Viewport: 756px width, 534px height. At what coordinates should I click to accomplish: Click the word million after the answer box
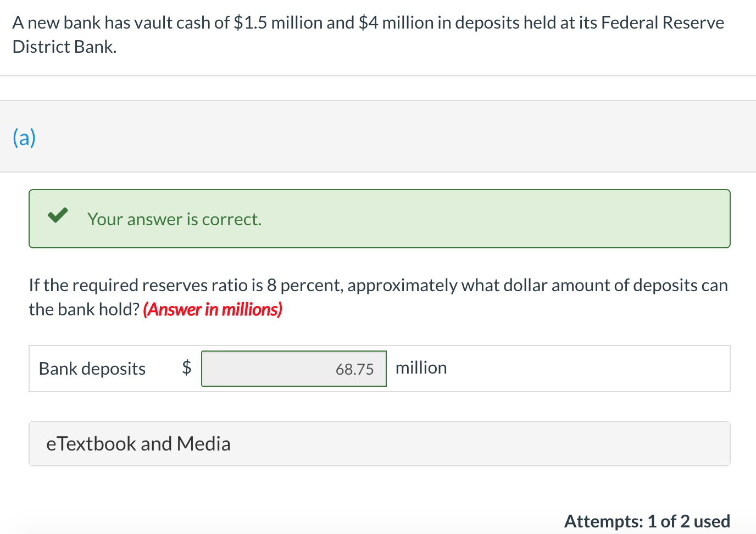(420, 367)
